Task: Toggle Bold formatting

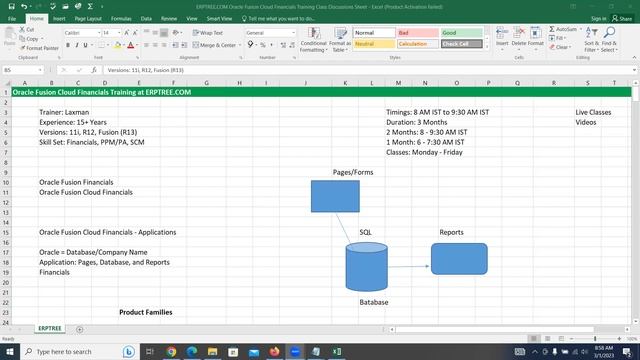Action: pyautogui.click(x=68, y=45)
